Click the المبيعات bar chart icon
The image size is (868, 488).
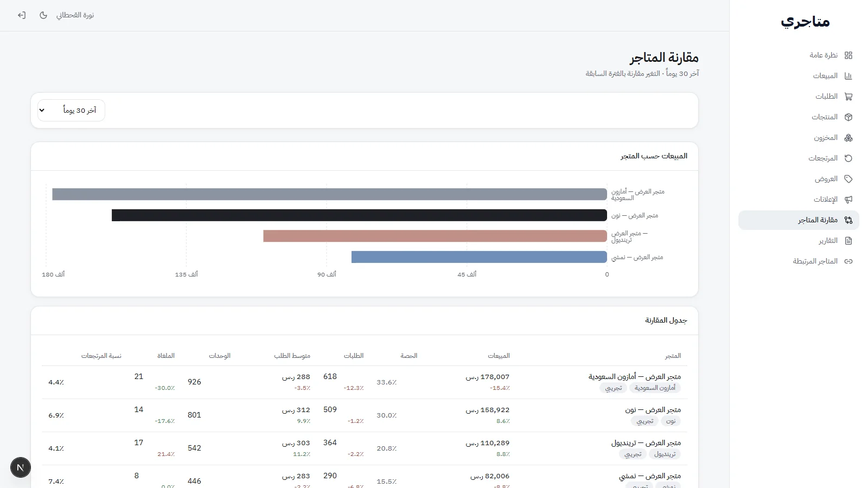(848, 76)
